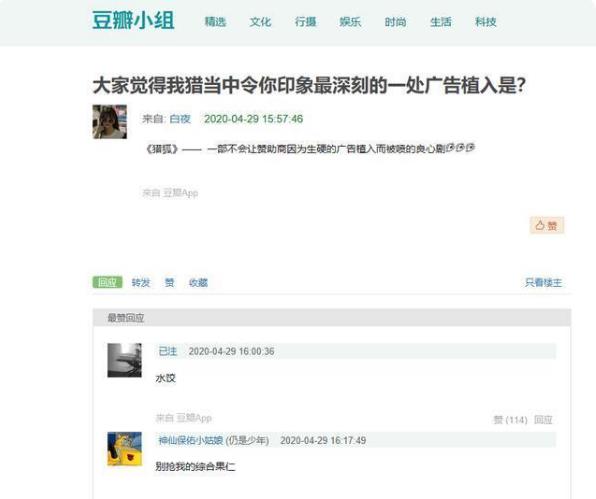The width and height of the screenshot is (596, 499).
Task: Click the 收藏 favorite link
Action: 198,283
